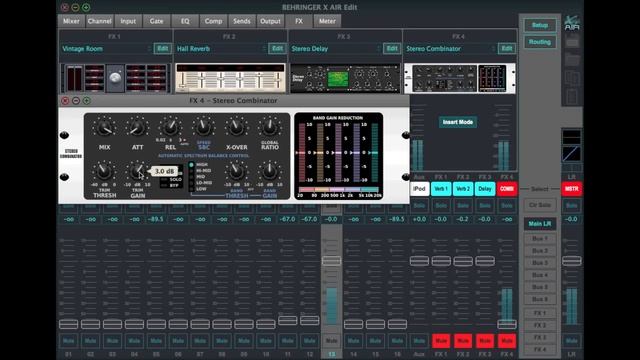Click the Insert Mode button
This screenshot has width=640, height=360.
pyautogui.click(x=458, y=122)
